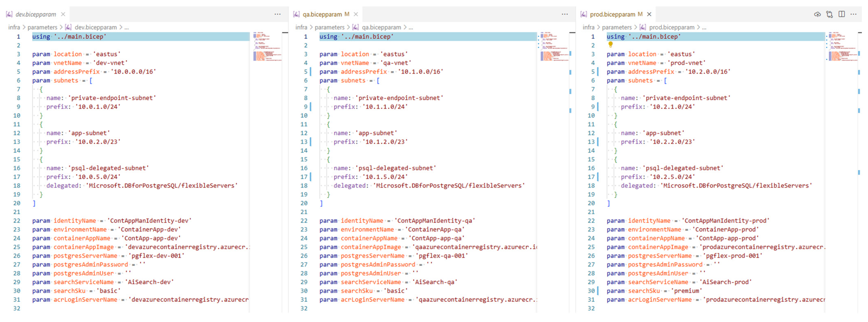The image size is (868, 322).
Task: Split the prod.bicepparam editor right
Action: [x=841, y=14]
